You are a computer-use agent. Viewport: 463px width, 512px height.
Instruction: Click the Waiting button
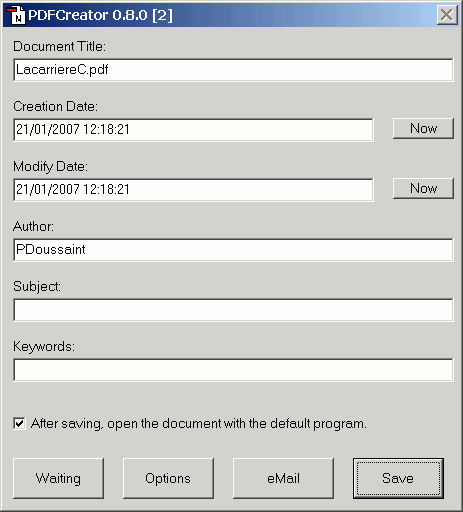pyautogui.click(x=58, y=478)
